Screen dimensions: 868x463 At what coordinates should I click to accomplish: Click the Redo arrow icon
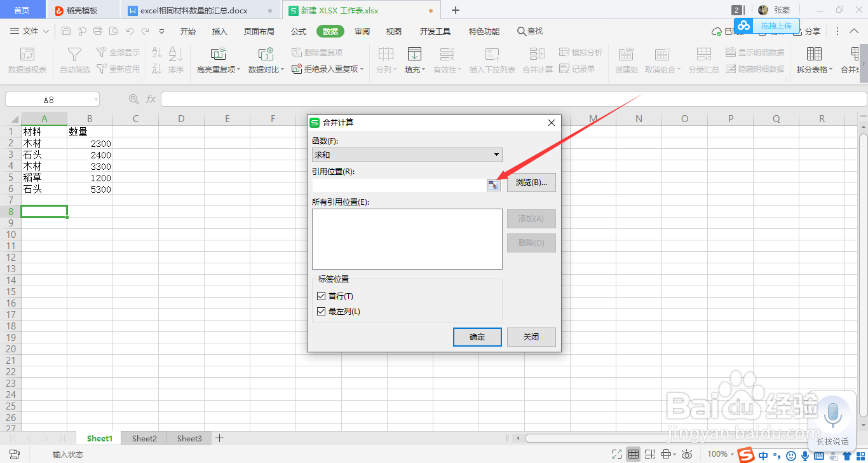tap(146, 31)
